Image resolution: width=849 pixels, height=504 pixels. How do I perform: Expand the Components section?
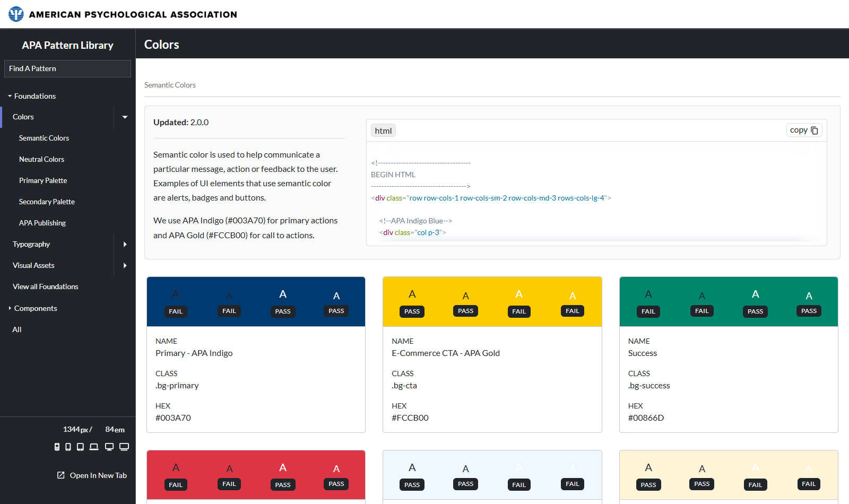(32, 308)
